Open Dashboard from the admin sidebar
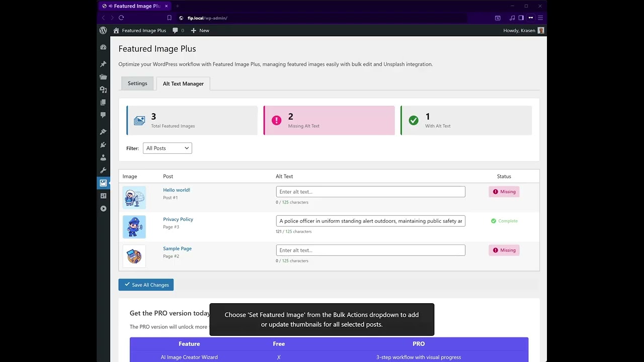Viewport: 644px width, 362px height. (103, 47)
